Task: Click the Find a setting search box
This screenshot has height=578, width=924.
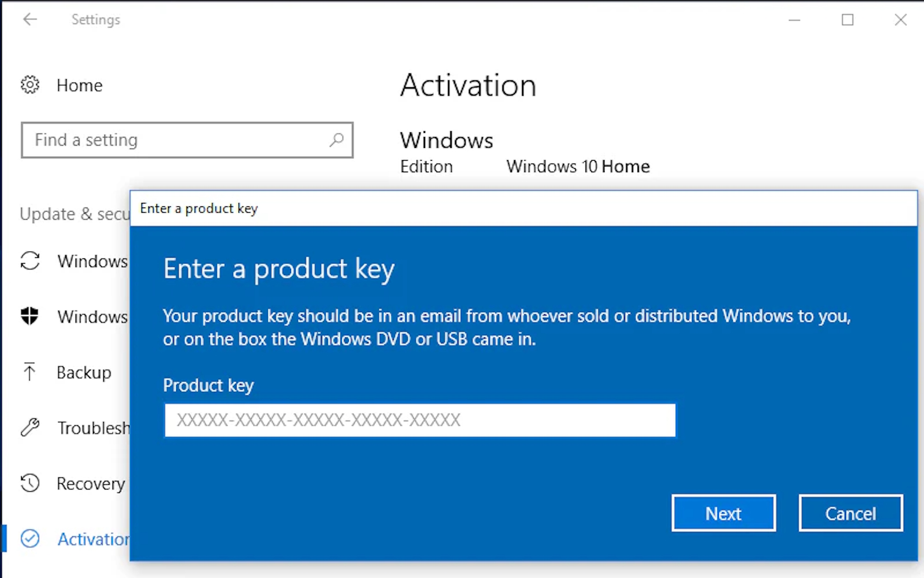Action: coord(187,140)
